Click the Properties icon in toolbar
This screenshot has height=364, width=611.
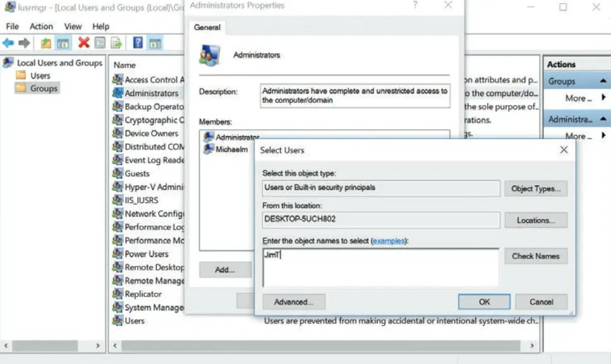[100, 43]
